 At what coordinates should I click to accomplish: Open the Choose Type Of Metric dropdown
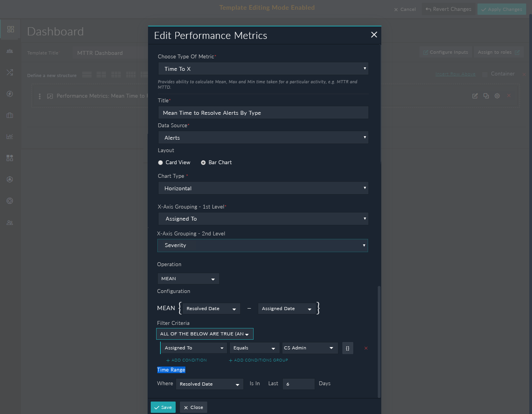[x=263, y=69]
